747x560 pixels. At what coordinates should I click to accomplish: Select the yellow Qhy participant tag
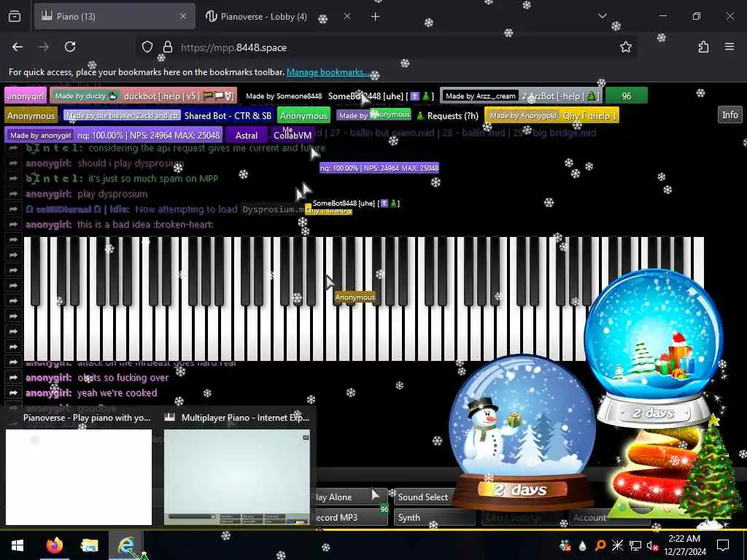click(551, 116)
